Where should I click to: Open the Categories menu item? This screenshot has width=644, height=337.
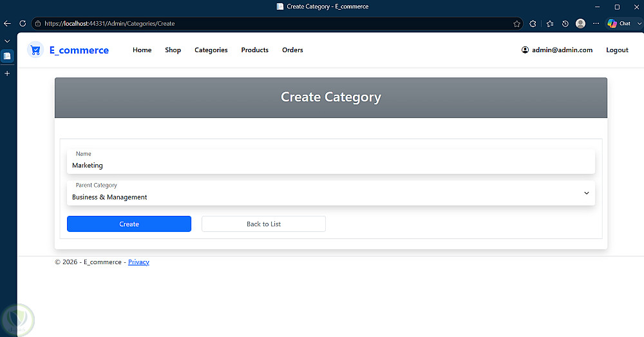point(211,50)
